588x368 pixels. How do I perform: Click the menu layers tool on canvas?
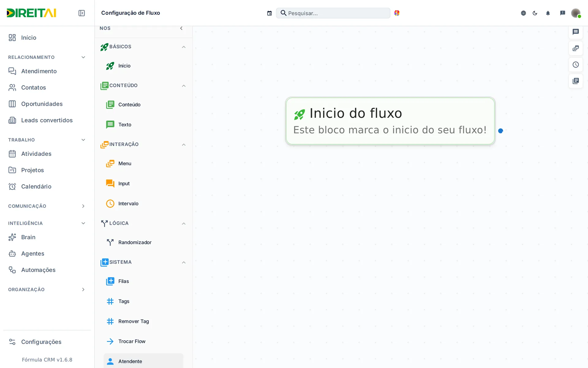576,48
